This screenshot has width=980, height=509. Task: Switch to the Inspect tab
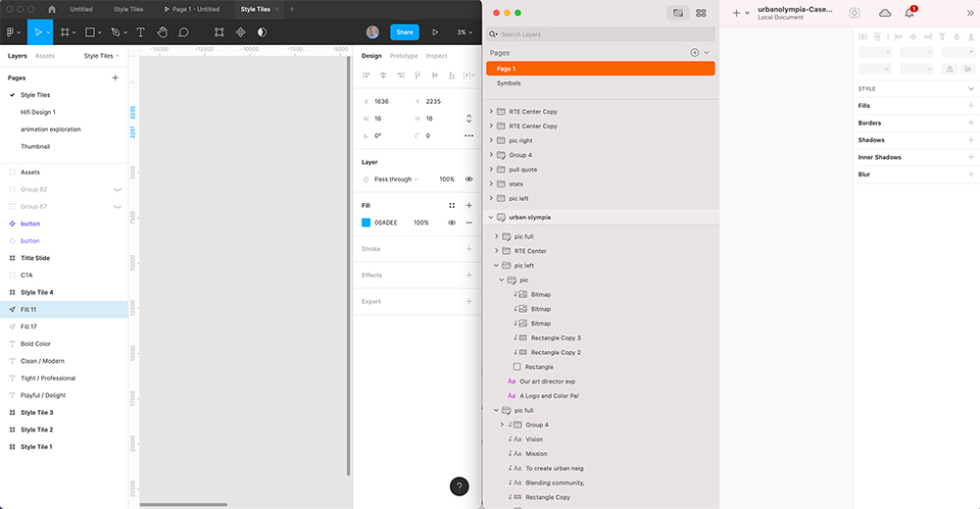pyautogui.click(x=437, y=56)
